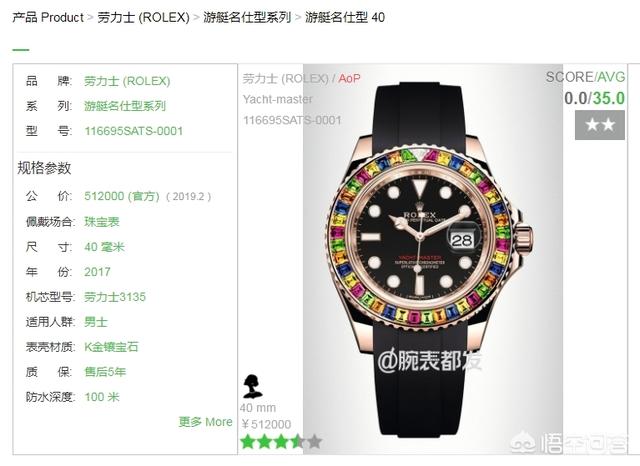The height and width of the screenshot is (466, 640).
Task: Click the grey two-star rating badge
Action: tap(600, 125)
